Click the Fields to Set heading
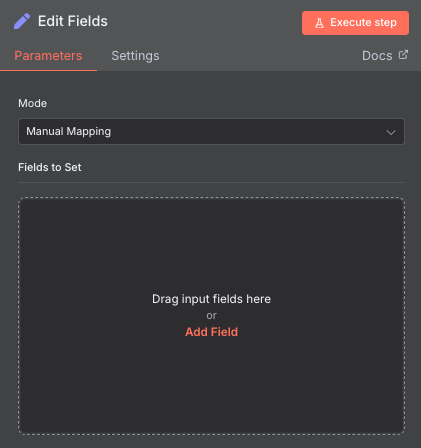This screenshot has height=448, width=421. (50, 167)
